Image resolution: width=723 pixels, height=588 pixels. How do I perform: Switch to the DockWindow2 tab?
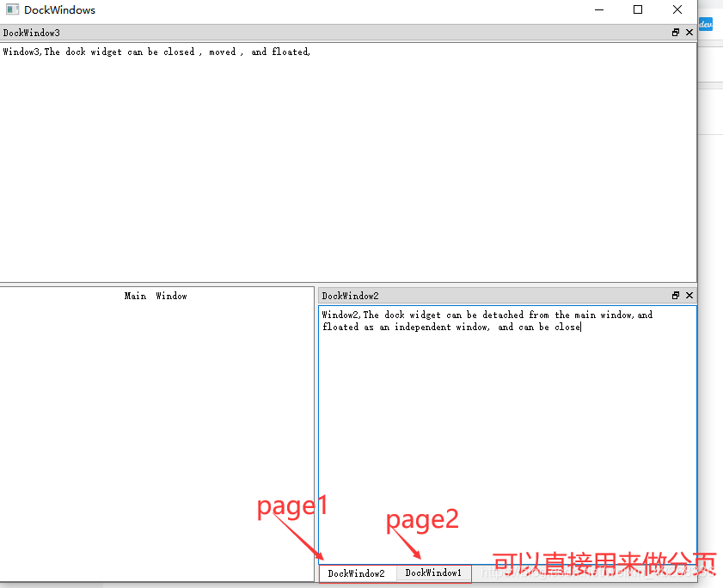[357, 573]
